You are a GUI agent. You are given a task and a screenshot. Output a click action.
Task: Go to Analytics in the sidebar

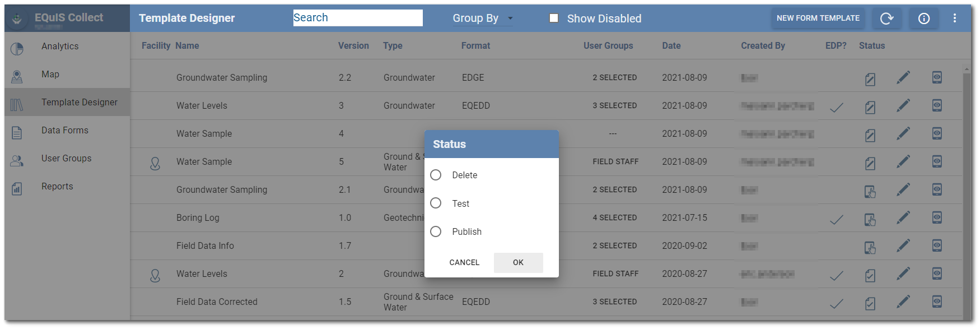(x=60, y=47)
